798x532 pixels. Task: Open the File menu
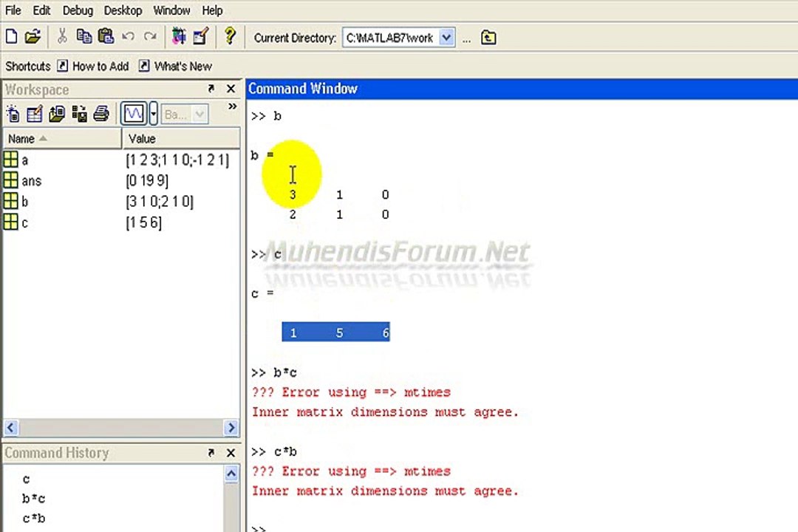coord(13,10)
